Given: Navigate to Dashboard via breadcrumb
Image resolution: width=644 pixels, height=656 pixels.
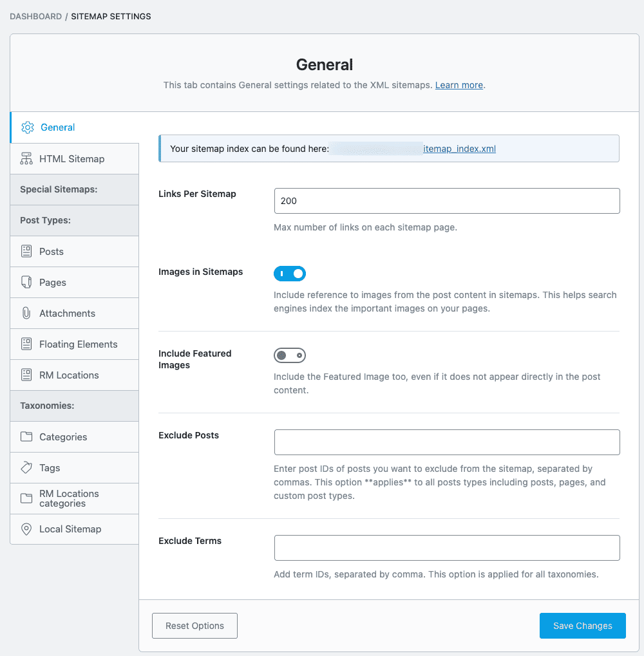Looking at the screenshot, I should [x=35, y=16].
